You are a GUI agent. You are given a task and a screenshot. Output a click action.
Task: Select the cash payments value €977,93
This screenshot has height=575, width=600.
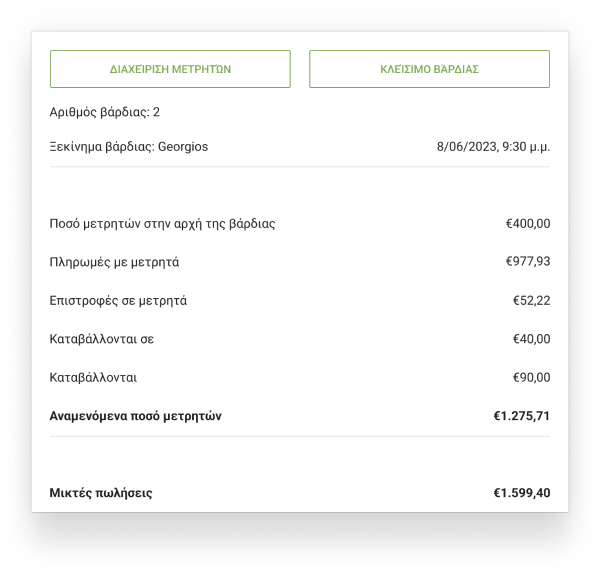[528, 261]
